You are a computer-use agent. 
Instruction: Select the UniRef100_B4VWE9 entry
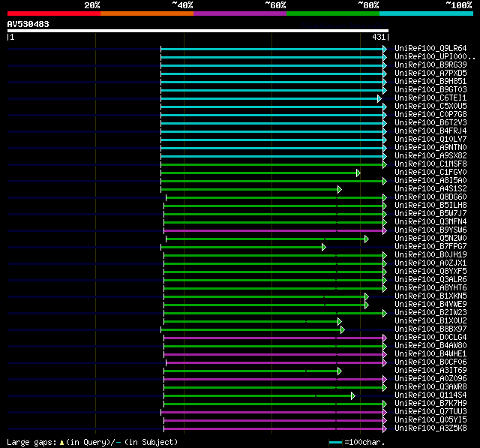430,305
